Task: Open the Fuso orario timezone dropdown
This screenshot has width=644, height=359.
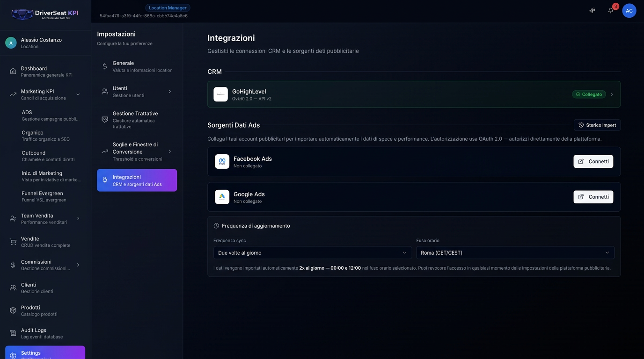Action: pos(515,253)
